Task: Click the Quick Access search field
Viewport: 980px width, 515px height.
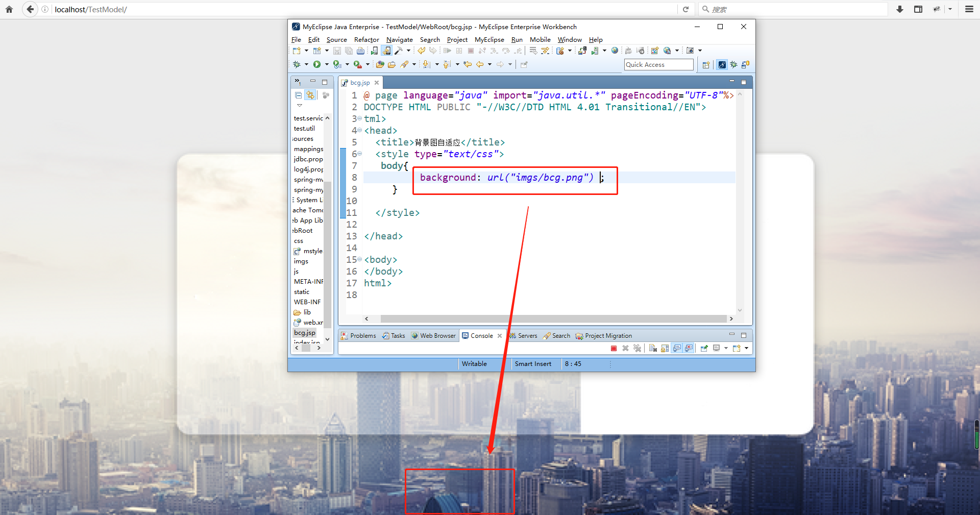Action: pyautogui.click(x=658, y=64)
